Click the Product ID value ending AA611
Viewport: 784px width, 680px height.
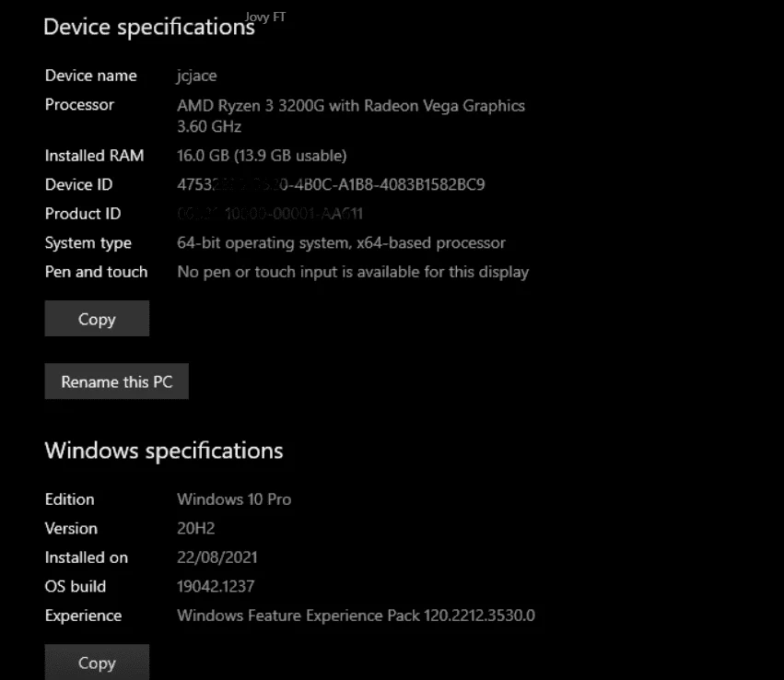coord(270,214)
